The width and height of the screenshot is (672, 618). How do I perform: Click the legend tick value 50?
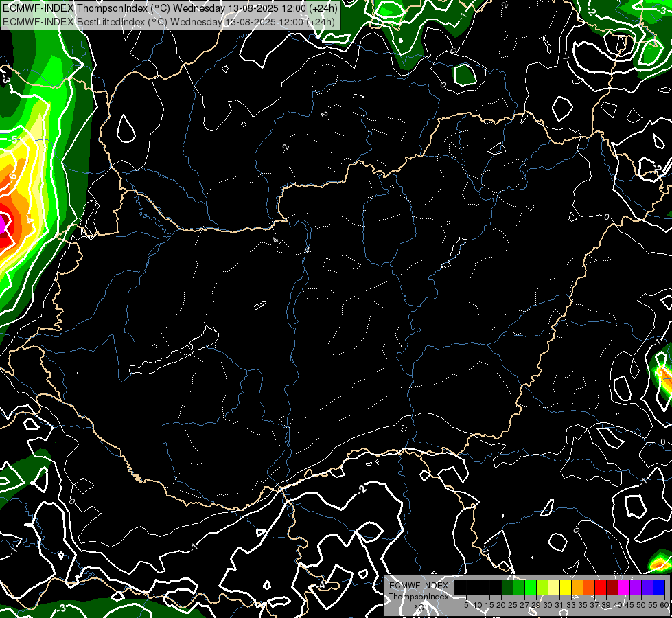[642, 605]
